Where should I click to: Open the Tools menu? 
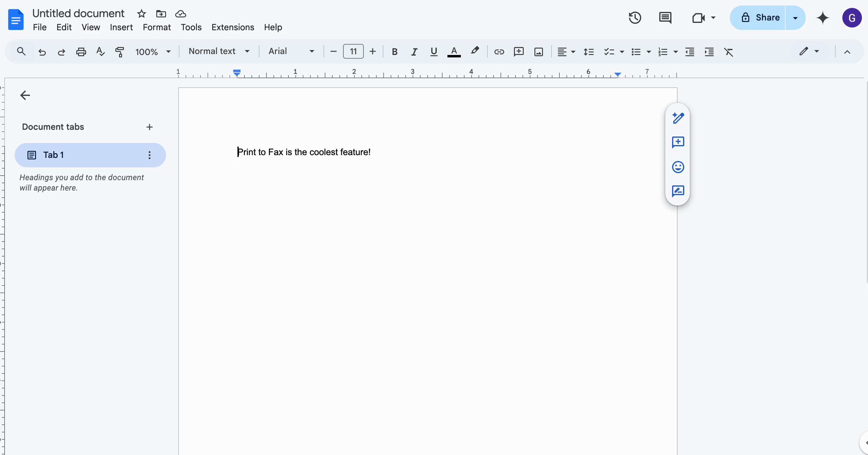click(x=191, y=27)
